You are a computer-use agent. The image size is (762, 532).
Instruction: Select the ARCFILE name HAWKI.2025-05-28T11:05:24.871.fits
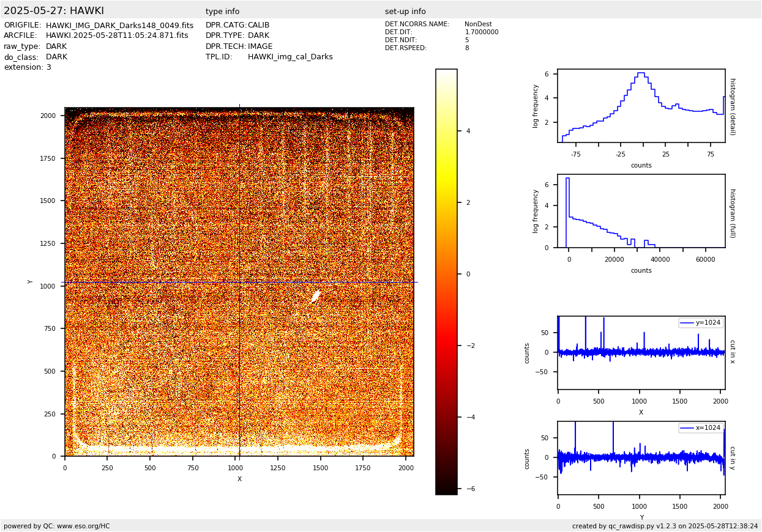117,36
